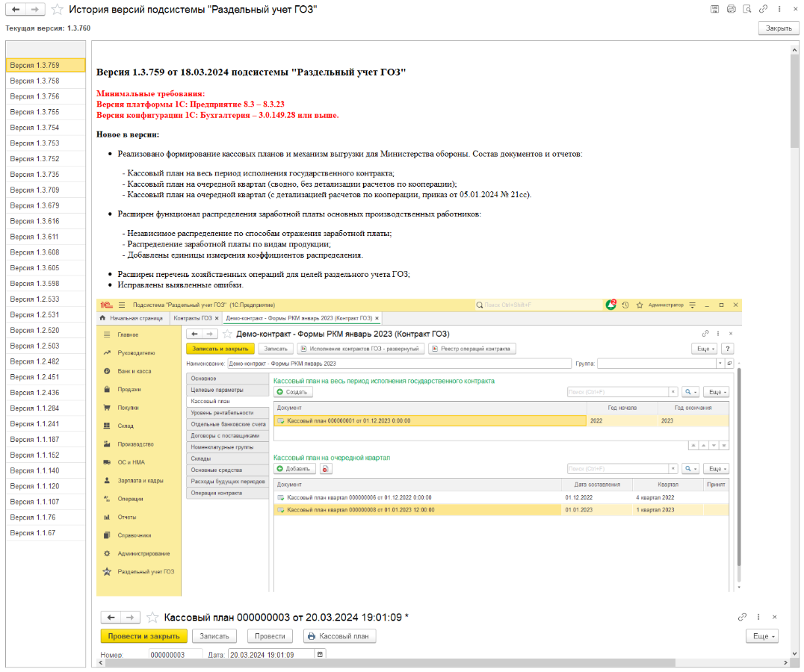
Task: Close the 'Демо-контракт - Формы РКМ' tab
Action: [x=377, y=318]
